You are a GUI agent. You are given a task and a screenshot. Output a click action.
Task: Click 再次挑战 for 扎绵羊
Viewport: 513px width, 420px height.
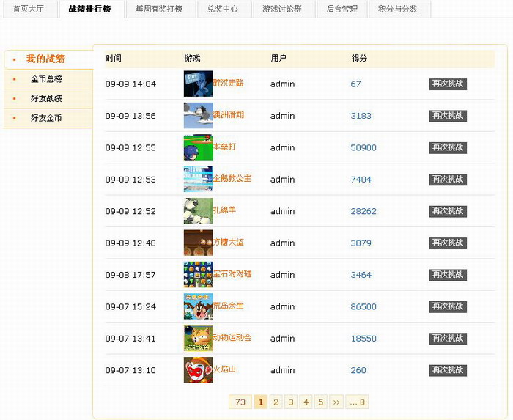(x=448, y=211)
